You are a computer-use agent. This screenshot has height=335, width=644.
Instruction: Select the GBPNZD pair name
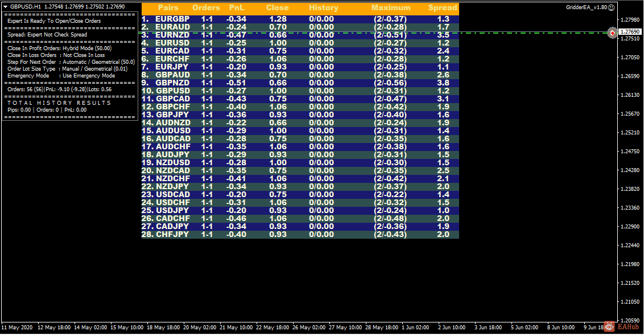tap(172, 83)
